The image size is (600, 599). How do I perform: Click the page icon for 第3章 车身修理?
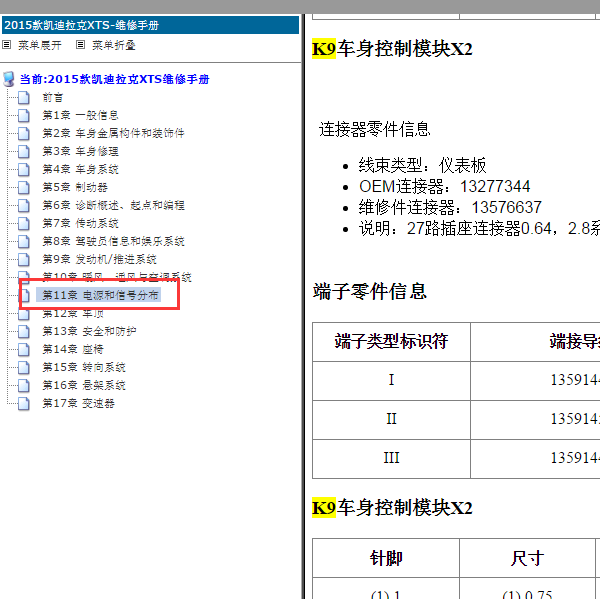click(24, 151)
